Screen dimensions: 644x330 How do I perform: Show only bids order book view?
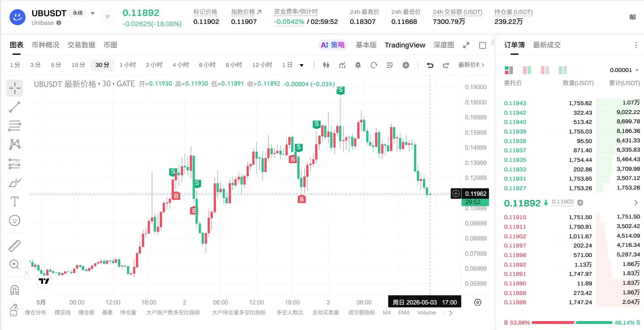563,70
